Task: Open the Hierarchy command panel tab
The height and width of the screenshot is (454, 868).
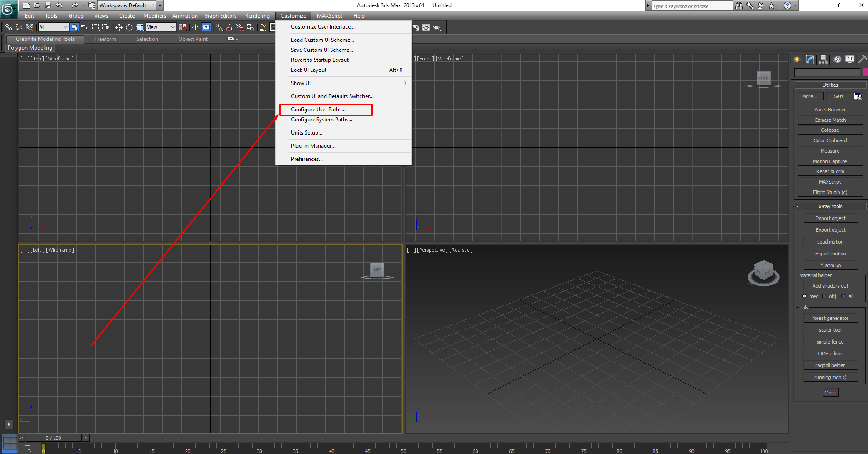Action: (x=823, y=60)
